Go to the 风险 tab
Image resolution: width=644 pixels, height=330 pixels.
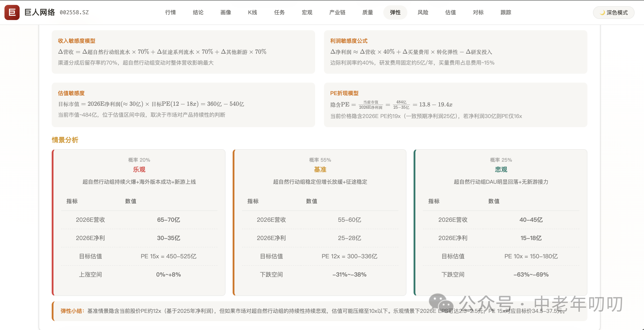(423, 12)
